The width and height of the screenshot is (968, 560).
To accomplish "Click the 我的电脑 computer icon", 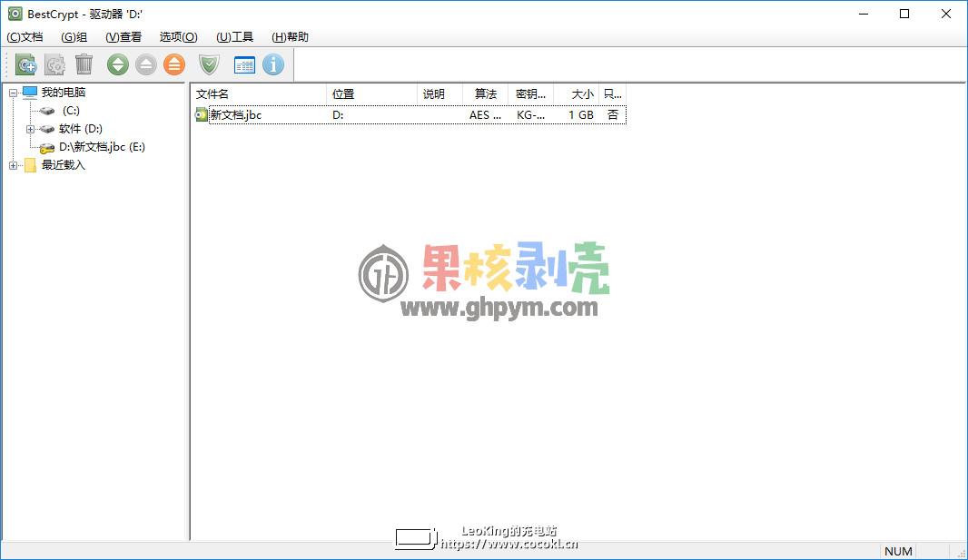I will click(x=30, y=93).
